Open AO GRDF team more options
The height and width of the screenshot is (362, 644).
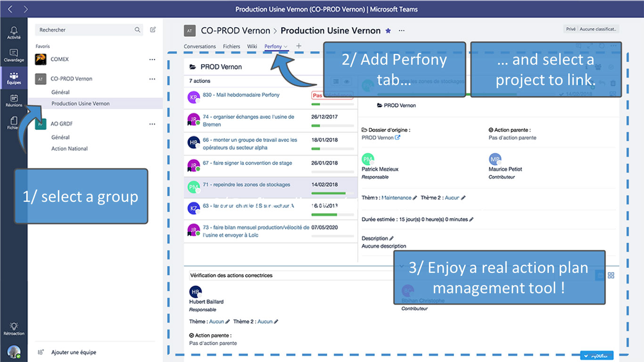(x=152, y=124)
